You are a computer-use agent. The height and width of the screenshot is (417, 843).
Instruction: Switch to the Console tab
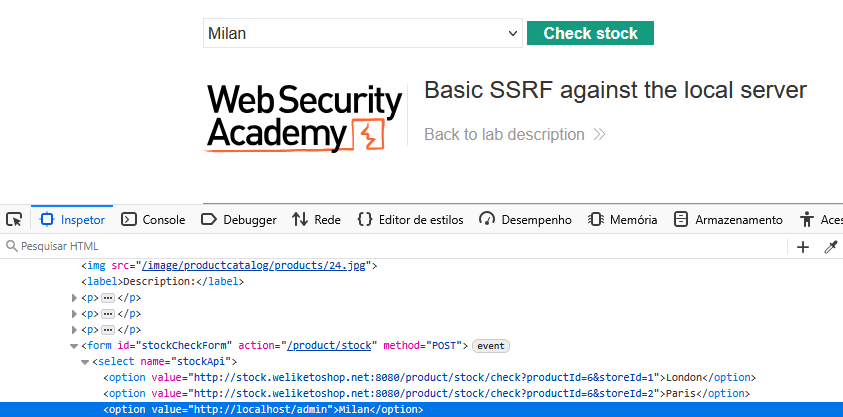153,220
